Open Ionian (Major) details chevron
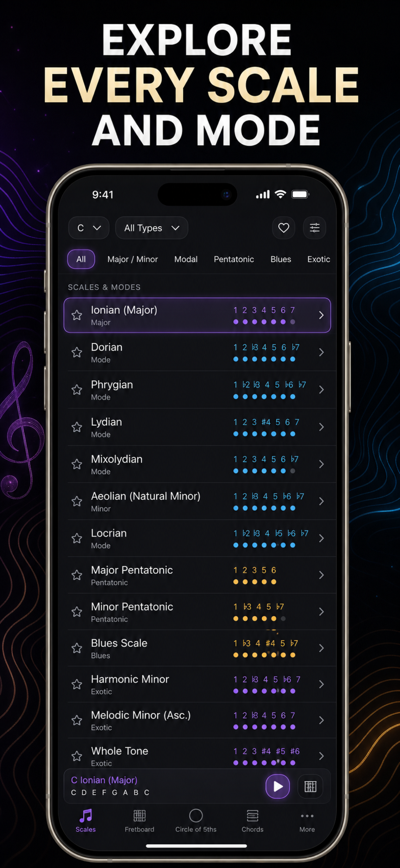The image size is (400, 868). pyautogui.click(x=321, y=315)
